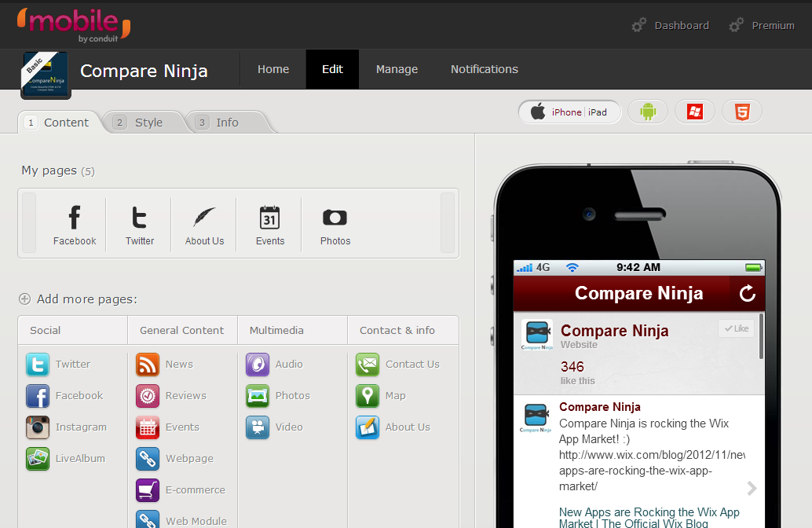Screen dimensions: 812x528
Task: Click the mobile by conduit logo
Action: (74, 25)
